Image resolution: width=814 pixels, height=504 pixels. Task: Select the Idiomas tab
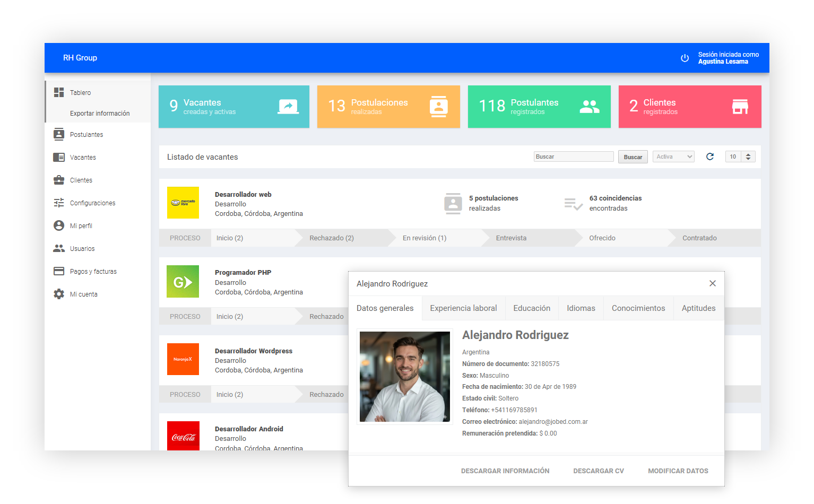pos(581,308)
